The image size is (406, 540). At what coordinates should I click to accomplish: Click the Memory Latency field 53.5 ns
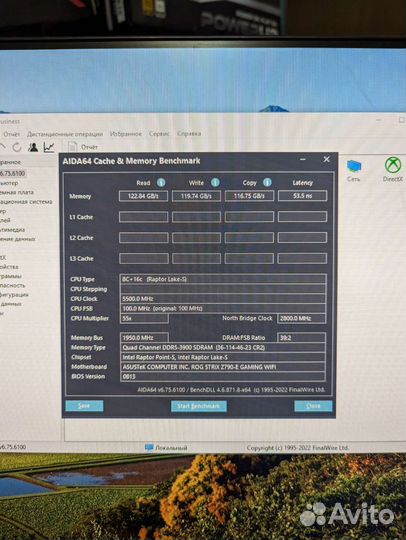click(x=302, y=196)
